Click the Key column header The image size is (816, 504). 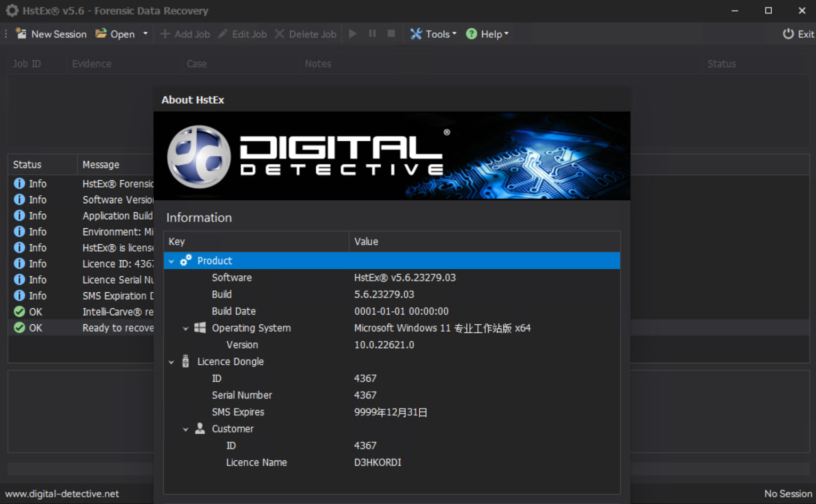click(x=257, y=242)
